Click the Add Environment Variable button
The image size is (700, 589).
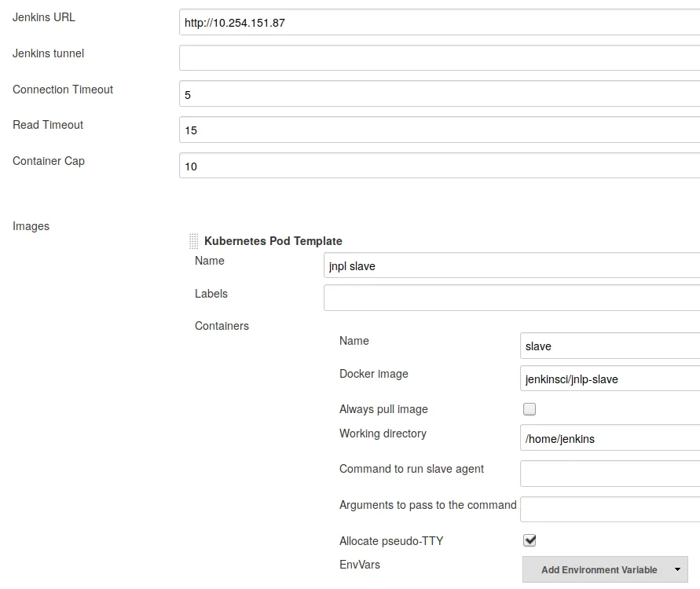(599, 569)
